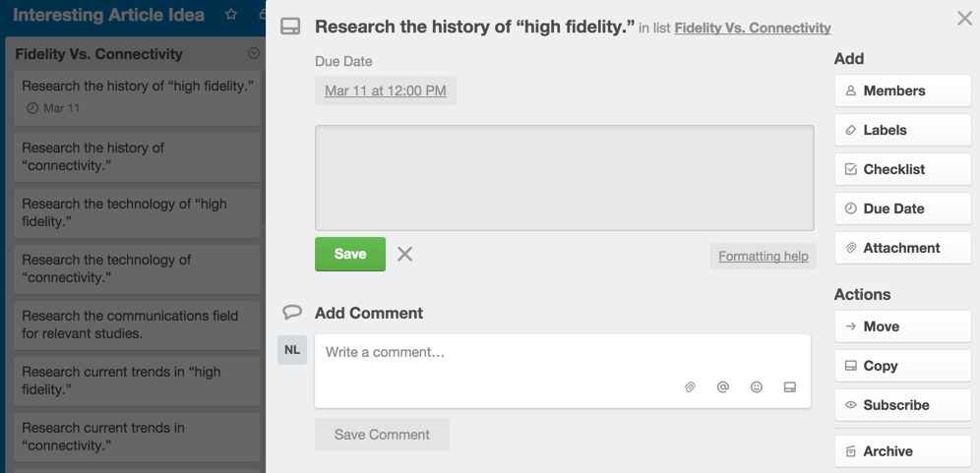Open the Formatting help link
This screenshot has width=980, height=473.
(763, 256)
